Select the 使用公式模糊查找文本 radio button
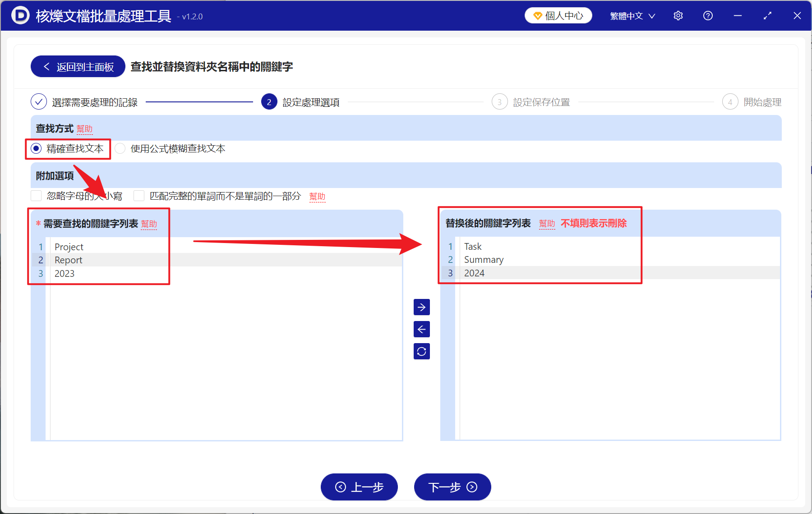The width and height of the screenshot is (812, 514). [x=120, y=148]
